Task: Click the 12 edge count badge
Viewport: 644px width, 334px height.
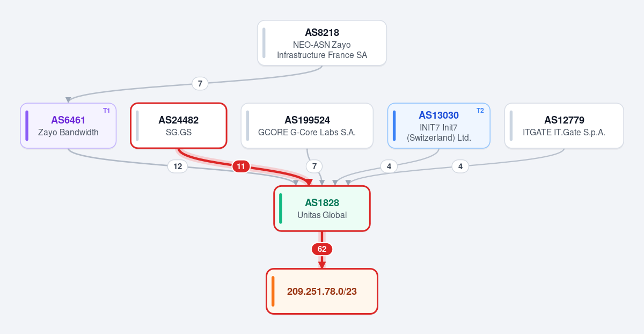Action: tap(178, 166)
